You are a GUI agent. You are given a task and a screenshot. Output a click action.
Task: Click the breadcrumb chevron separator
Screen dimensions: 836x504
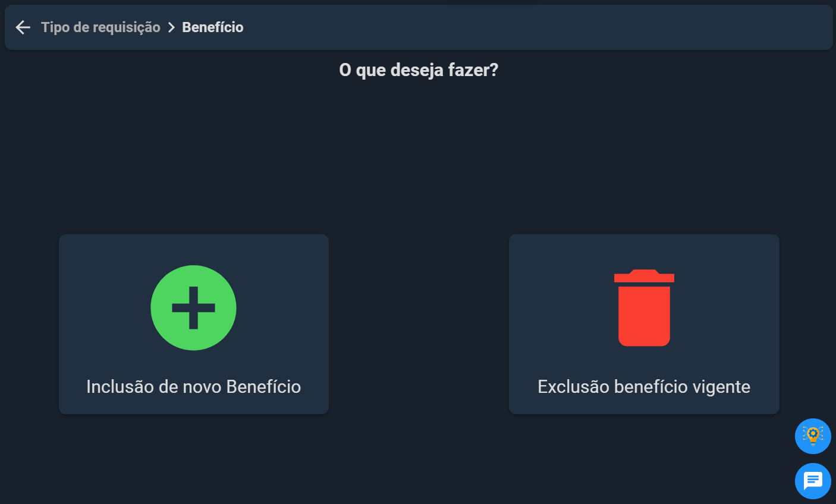coord(171,27)
